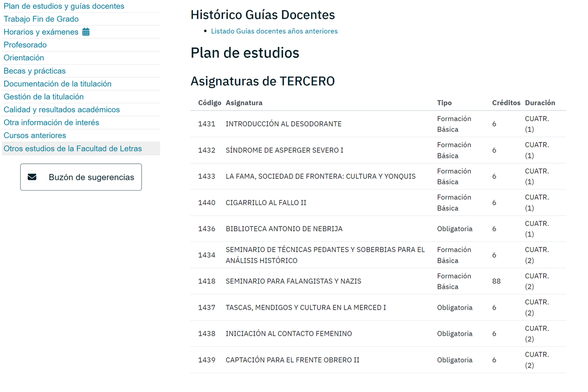Click the Duración column header
Image resolution: width=588 pixels, height=392 pixels.
click(540, 103)
